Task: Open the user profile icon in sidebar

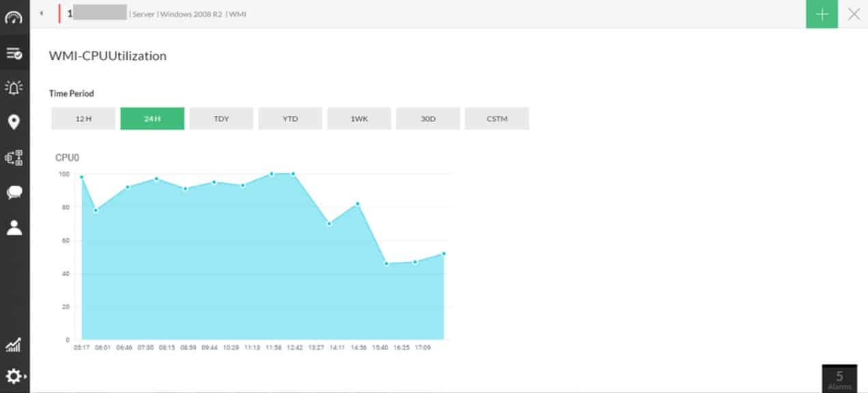Action: [14, 228]
